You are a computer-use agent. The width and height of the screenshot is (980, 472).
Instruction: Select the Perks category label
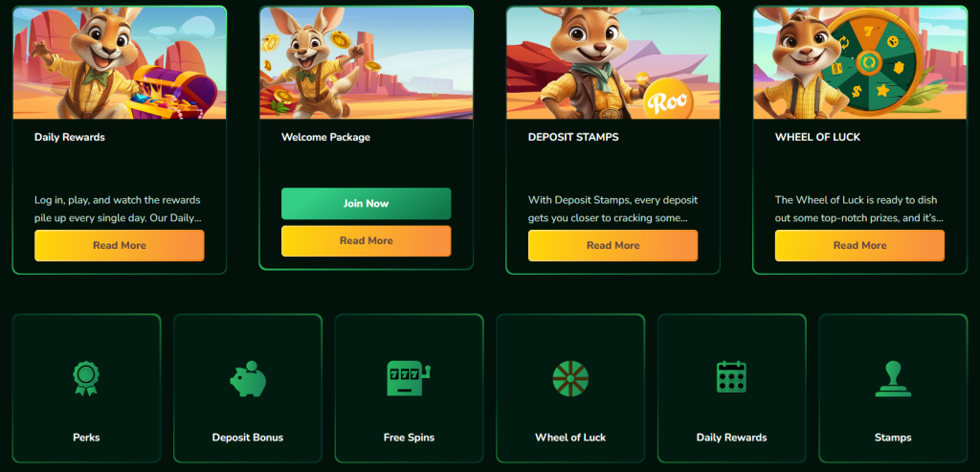86,437
